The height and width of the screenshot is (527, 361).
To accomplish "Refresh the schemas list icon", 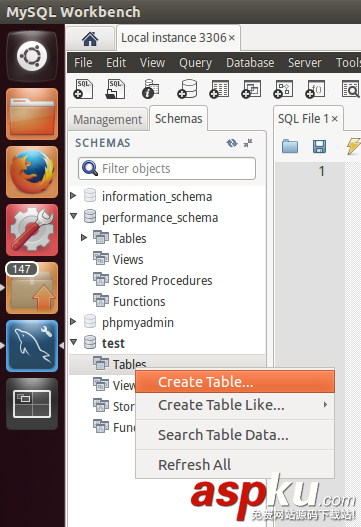I will (232, 143).
